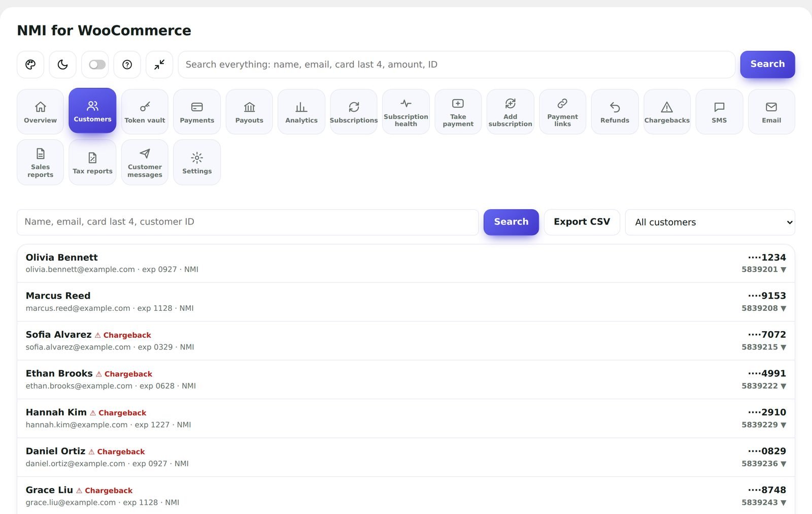Click card ending 0829
This screenshot has width=812, height=514.
(767, 452)
